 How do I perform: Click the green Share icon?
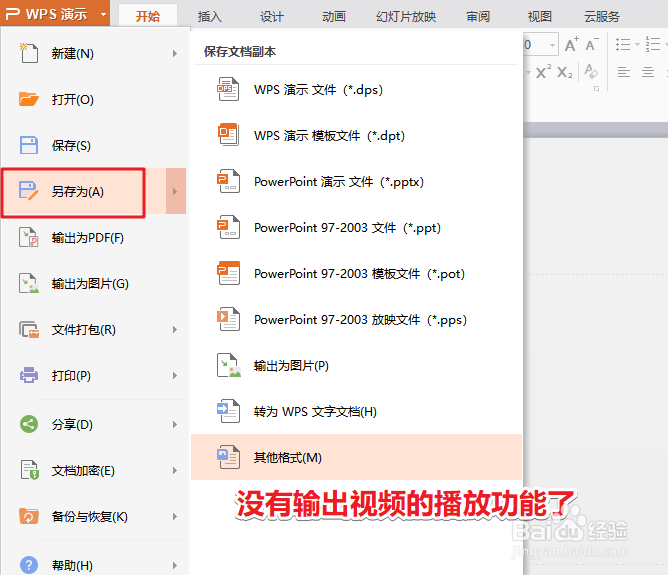coord(29,424)
